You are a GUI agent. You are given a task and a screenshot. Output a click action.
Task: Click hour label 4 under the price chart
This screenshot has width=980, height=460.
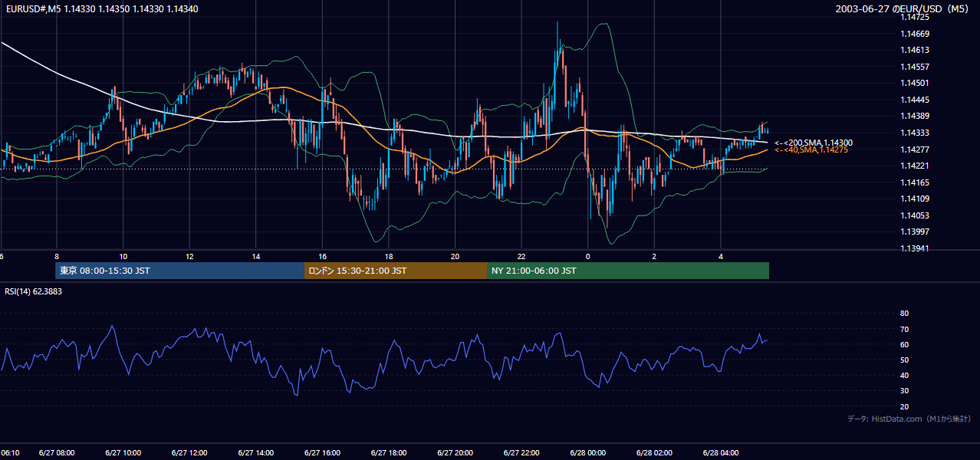point(721,256)
